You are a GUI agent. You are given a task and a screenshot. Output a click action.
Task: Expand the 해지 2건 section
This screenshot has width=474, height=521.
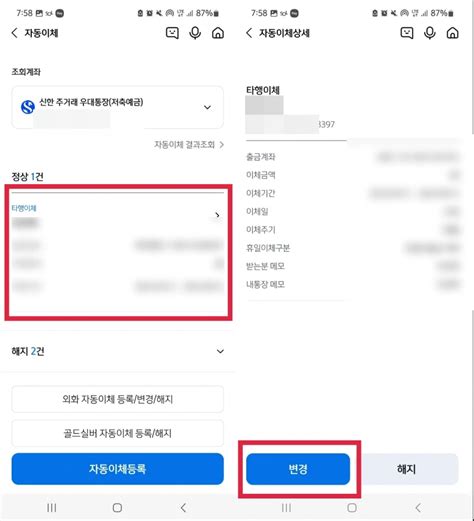click(220, 351)
